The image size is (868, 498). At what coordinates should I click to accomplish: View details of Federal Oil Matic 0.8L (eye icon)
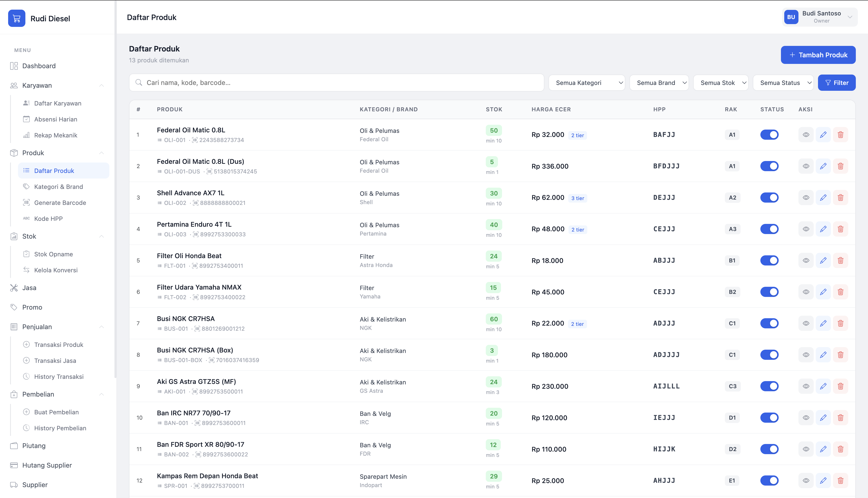[806, 135]
